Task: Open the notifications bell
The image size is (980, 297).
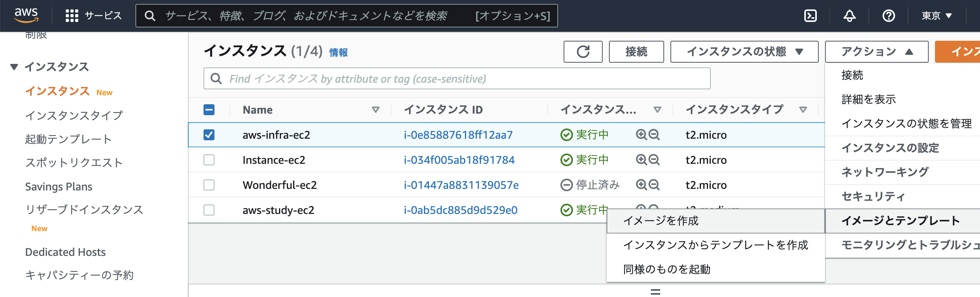Action: pos(849,16)
